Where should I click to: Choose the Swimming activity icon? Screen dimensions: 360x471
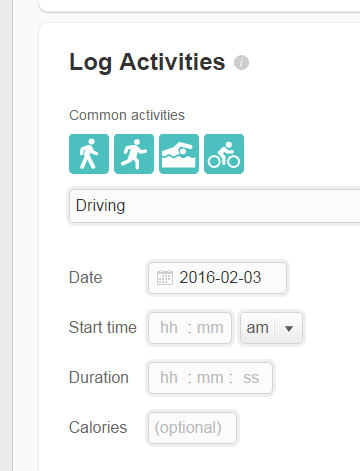(x=179, y=154)
